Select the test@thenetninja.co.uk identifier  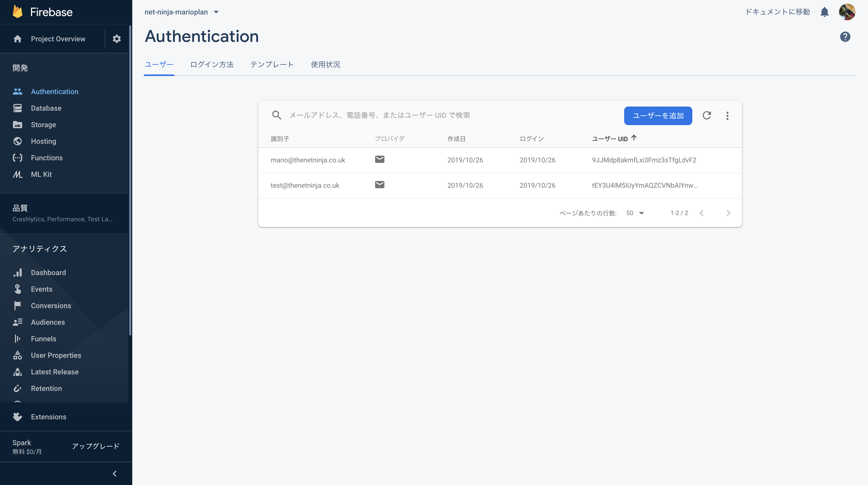(305, 185)
